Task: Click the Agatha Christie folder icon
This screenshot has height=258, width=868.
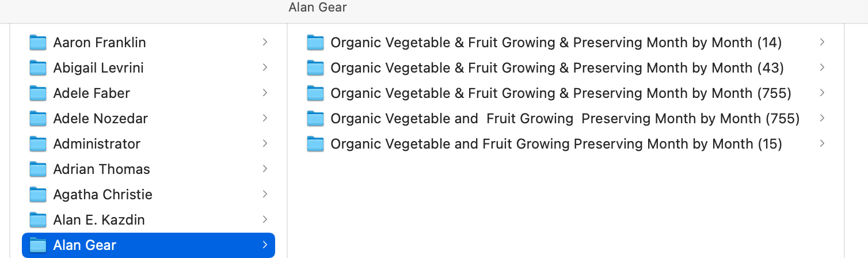Action: click(x=38, y=195)
